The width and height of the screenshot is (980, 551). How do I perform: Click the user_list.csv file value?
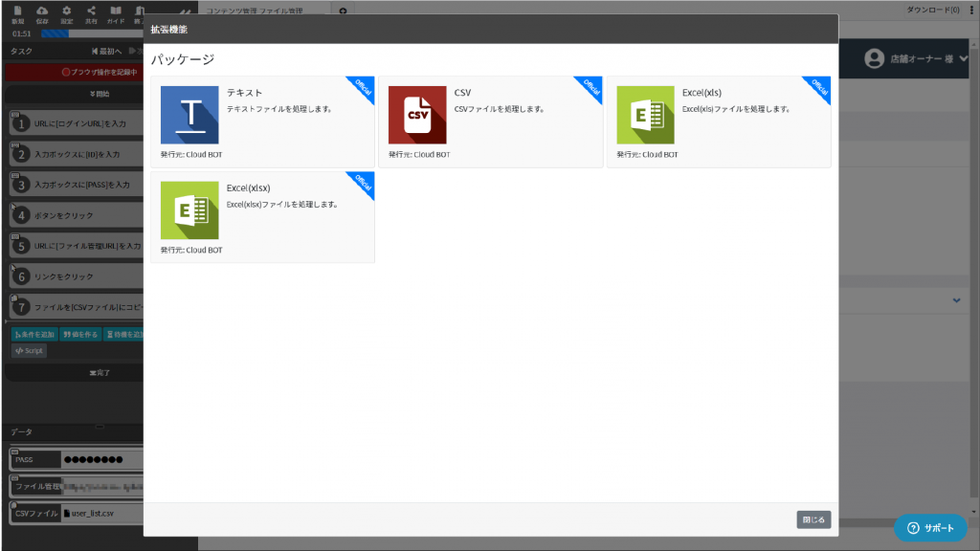click(x=93, y=514)
